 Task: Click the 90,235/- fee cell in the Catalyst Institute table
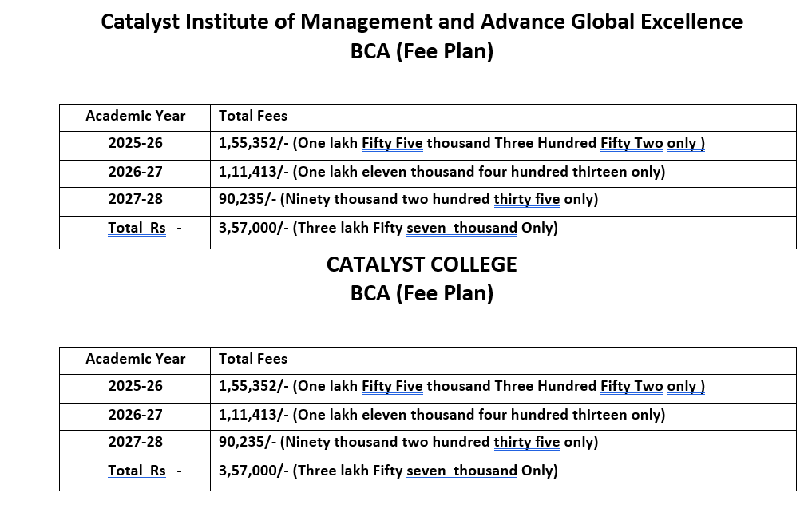click(x=408, y=199)
